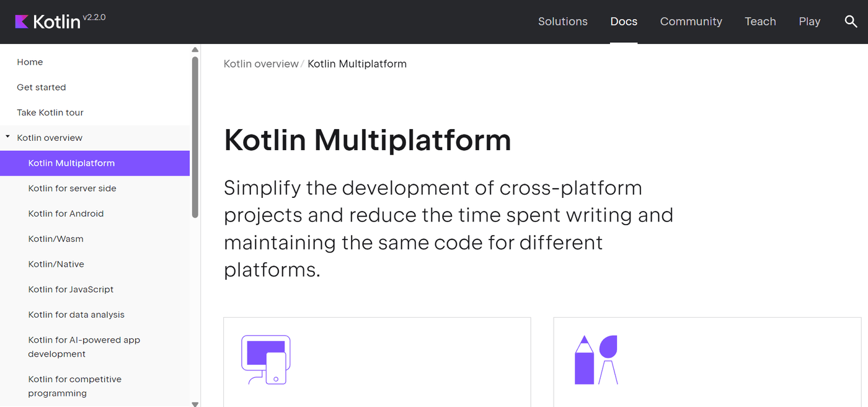
Task: Select Kotlin Multiplatform in the sidebar
Action: (x=95, y=163)
